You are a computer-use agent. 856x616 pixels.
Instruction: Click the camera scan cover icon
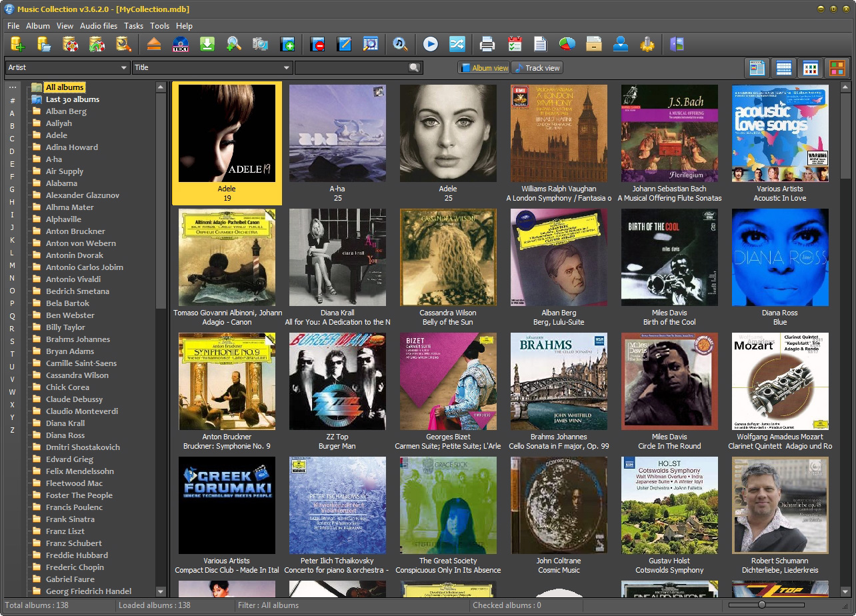click(260, 45)
